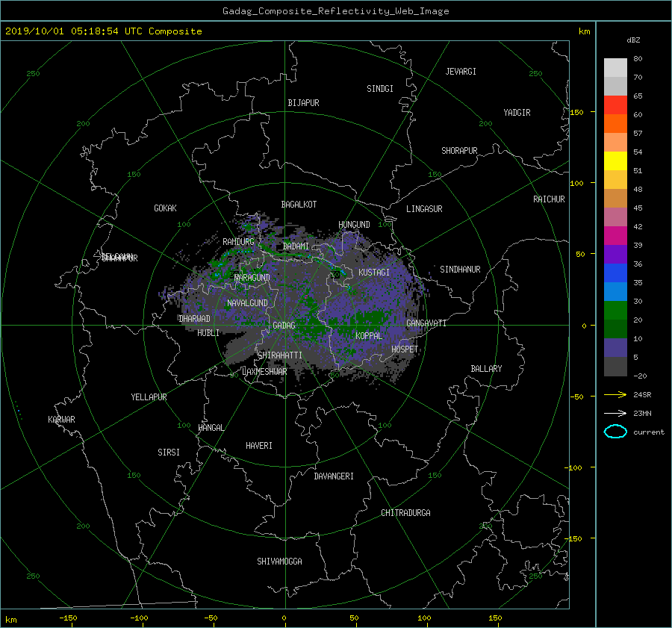
Task: Click the KARWAR place label
Action: pos(61,420)
